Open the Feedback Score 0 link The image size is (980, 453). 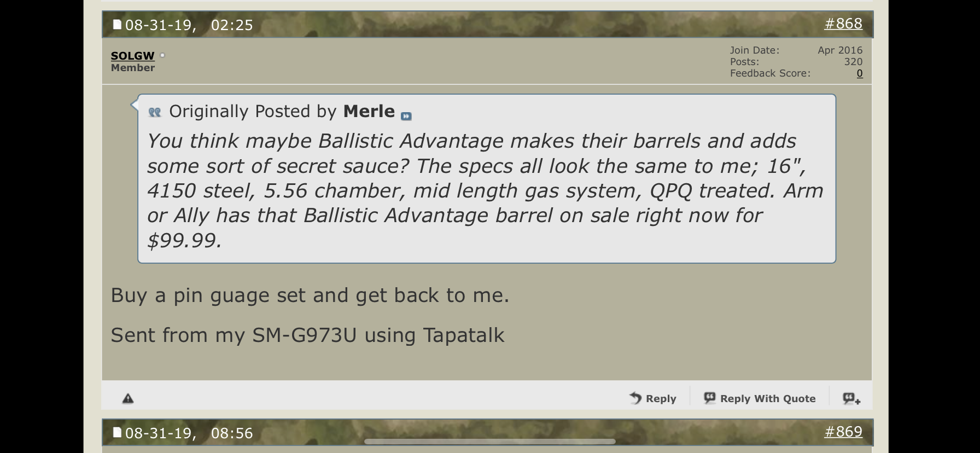tap(860, 73)
